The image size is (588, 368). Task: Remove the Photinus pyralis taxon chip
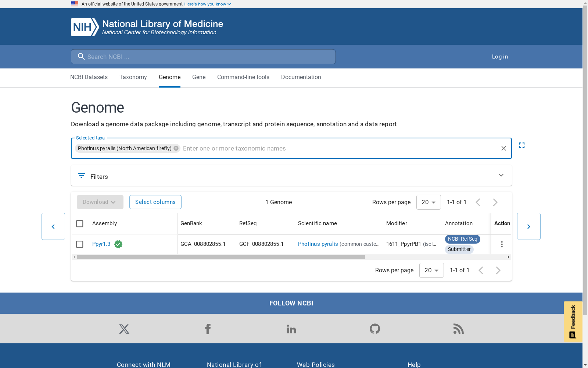coord(176,148)
